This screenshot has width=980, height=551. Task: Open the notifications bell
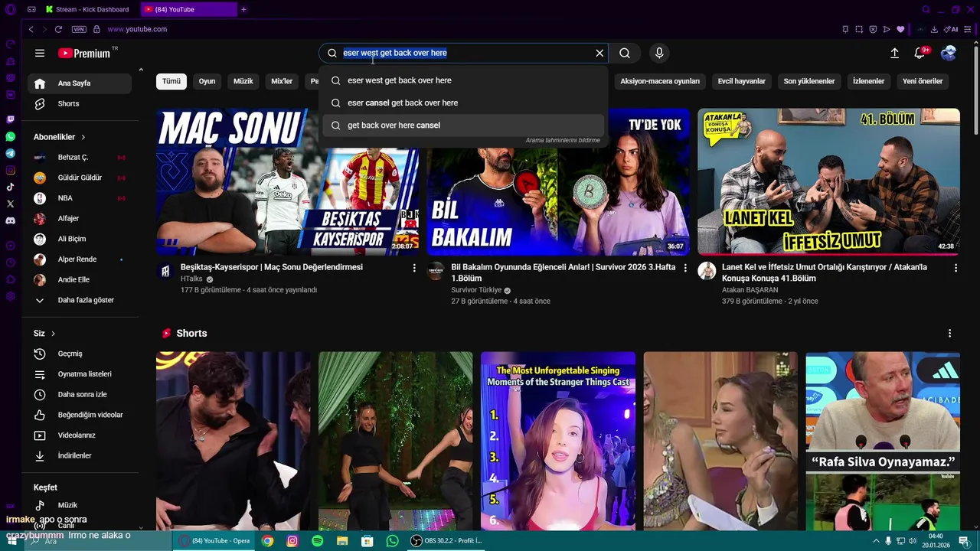coord(920,53)
